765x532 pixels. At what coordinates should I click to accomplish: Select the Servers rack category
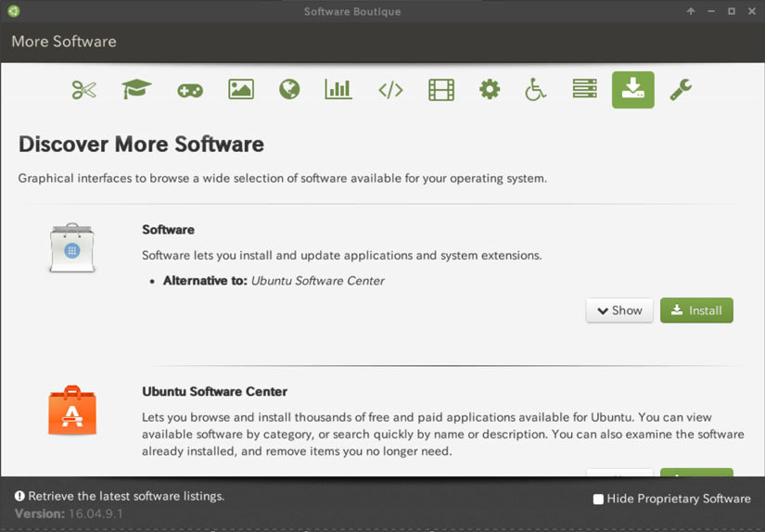584,90
